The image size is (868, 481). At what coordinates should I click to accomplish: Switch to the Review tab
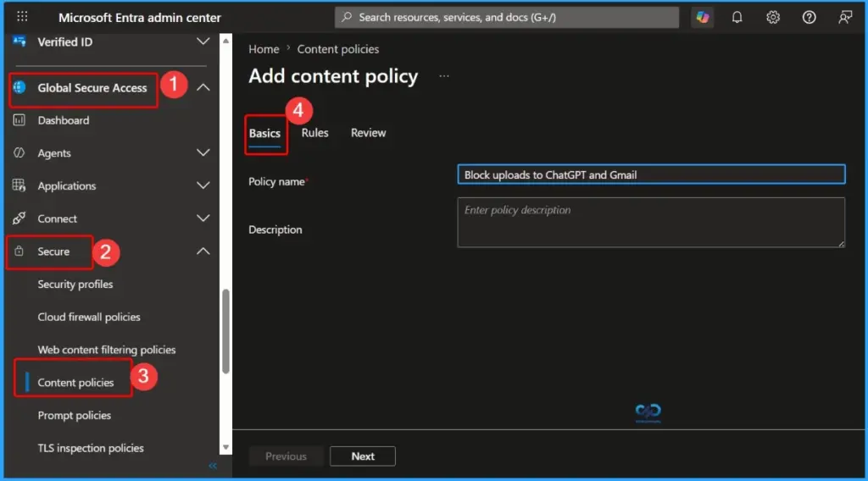click(368, 133)
